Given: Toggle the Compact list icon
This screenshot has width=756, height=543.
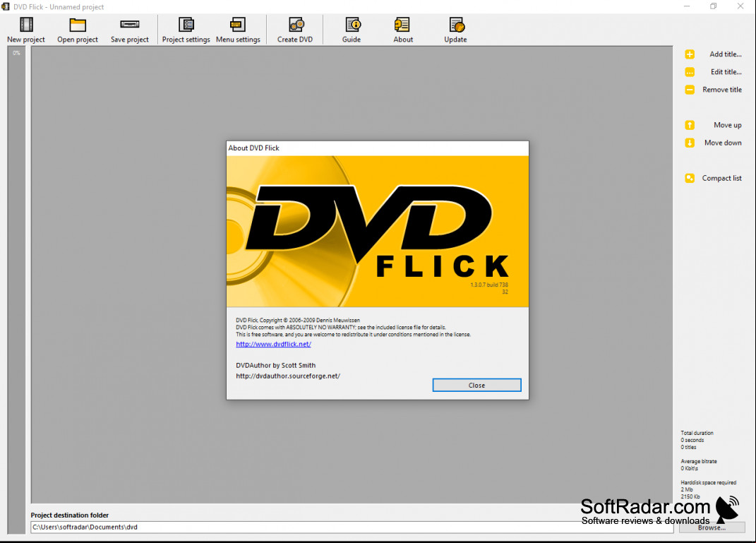Looking at the screenshot, I should (690, 178).
